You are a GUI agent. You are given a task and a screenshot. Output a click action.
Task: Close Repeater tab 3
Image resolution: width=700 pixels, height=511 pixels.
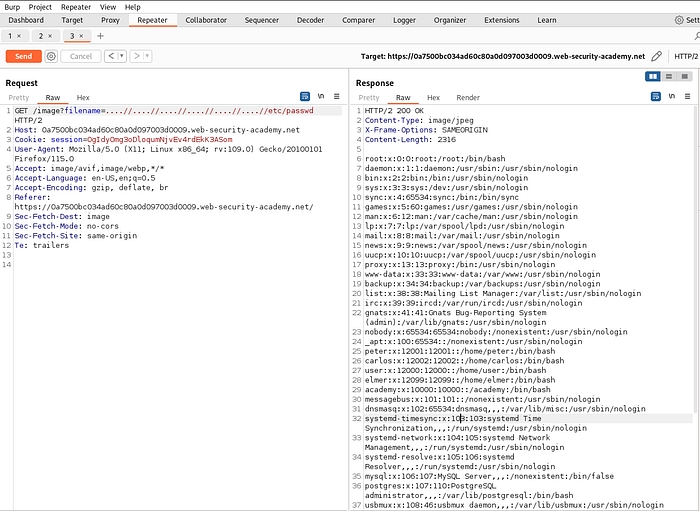[x=82, y=36]
